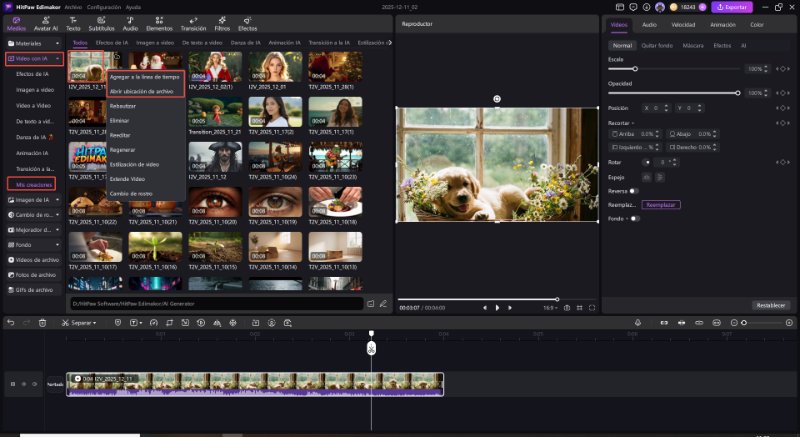
Task: Click the coin credits icon in title bar
Action: coord(673,7)
